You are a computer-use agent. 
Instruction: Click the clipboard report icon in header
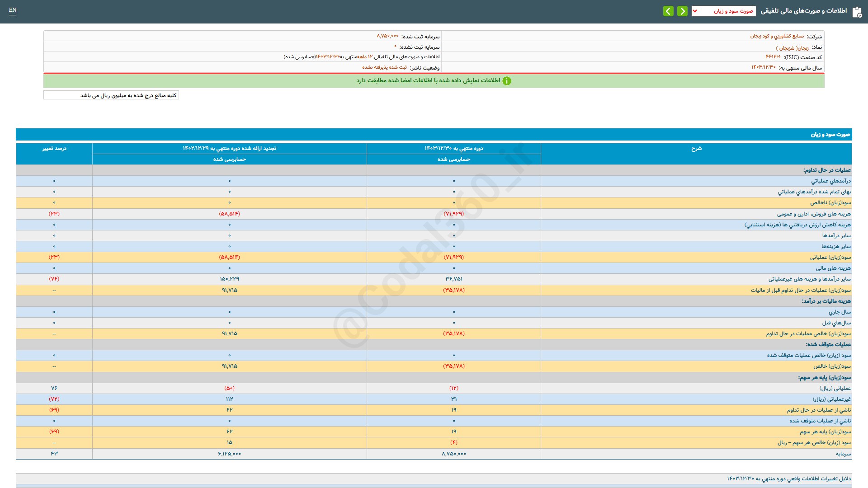point(857,12)
